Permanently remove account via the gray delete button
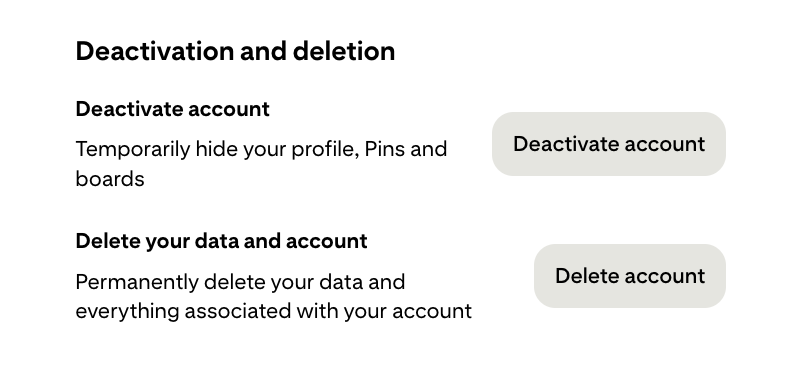Image resolution: width=808 pixels, height=374 pixels. (x=630, y=276)
